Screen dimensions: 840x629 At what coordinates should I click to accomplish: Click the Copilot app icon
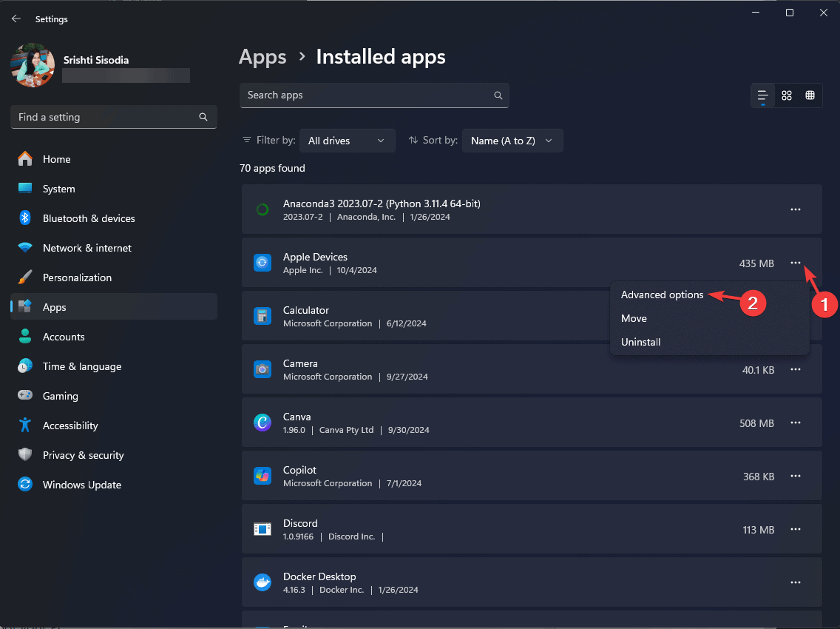coord(262,476)
